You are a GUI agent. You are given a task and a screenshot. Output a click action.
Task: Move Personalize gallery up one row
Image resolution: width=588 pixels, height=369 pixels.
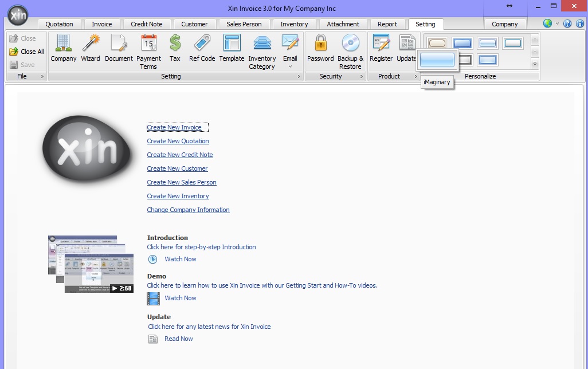pos(535,39)
